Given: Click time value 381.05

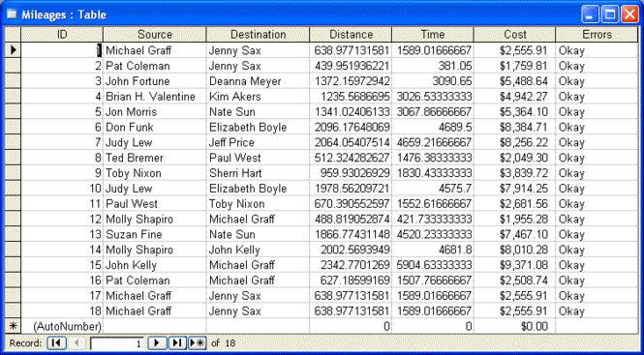Looking at the screenshot, I should coord(433,66).
